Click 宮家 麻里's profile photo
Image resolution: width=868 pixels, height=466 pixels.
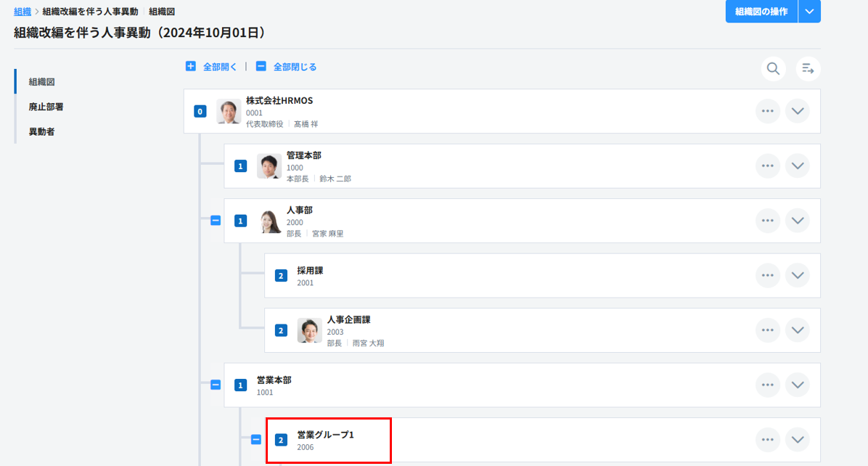(x=269, y=221)
